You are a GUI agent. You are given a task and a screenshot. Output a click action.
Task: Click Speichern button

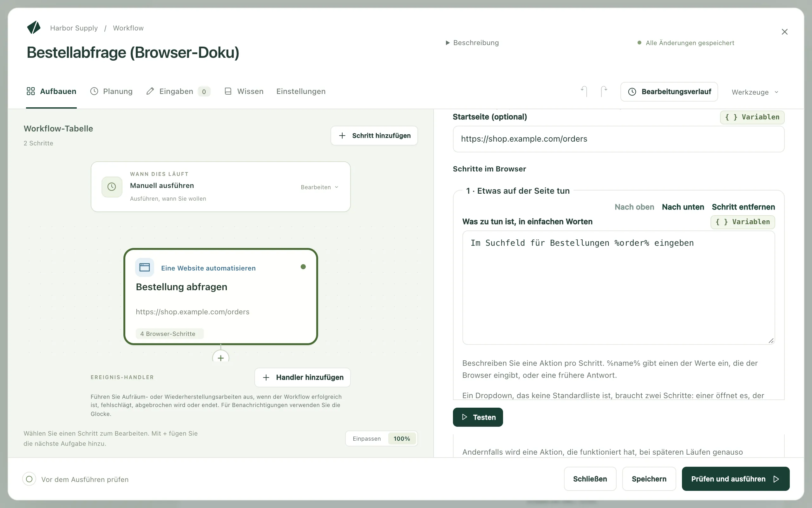pyautogui.click(x=649, y=479)
